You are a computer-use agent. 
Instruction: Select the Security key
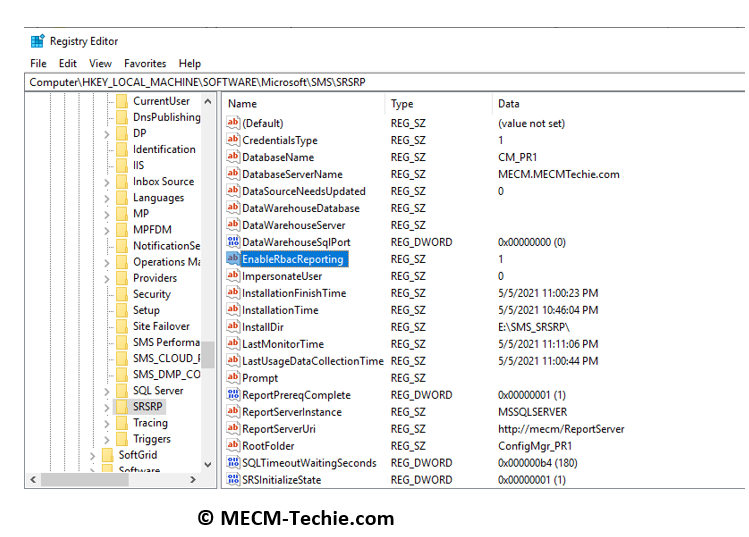click(x=151, y=294)
